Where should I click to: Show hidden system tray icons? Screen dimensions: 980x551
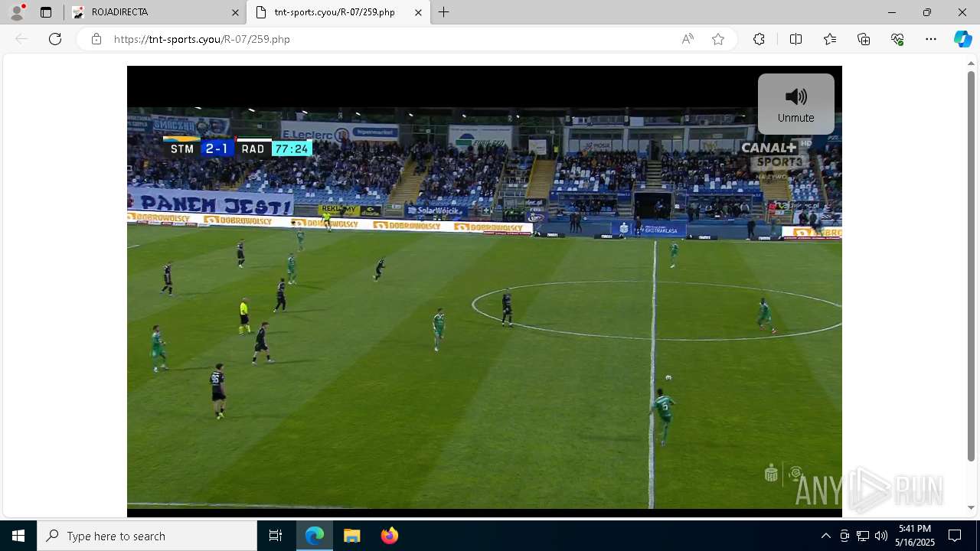(x=825, y=536)
